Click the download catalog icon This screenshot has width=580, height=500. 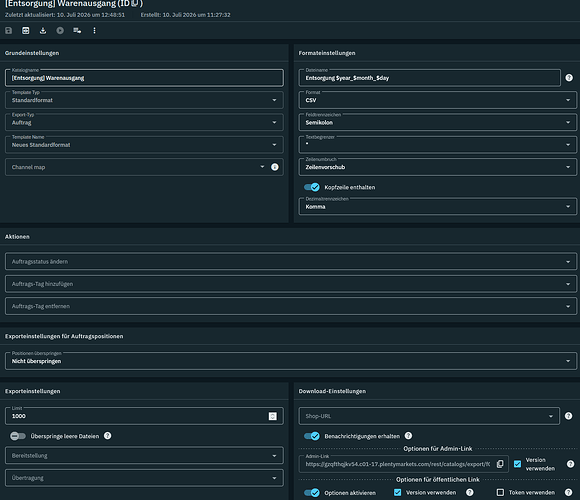(43, 31)
